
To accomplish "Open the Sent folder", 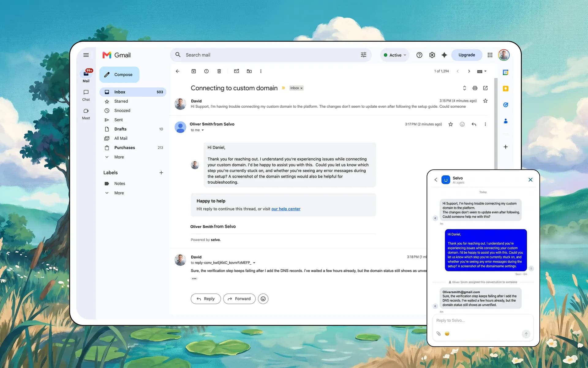I will (133, 120).
